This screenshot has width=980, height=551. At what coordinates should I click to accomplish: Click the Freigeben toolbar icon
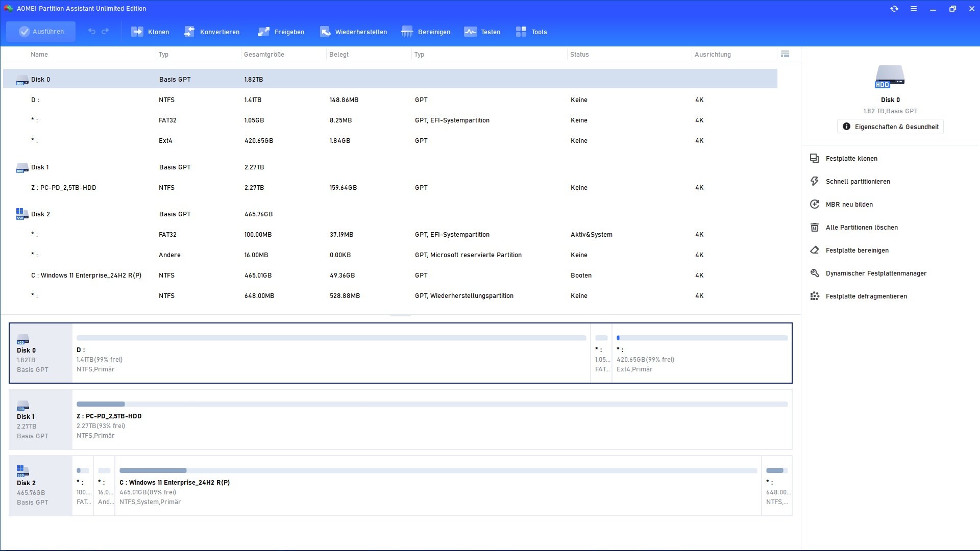coord(263,32)
